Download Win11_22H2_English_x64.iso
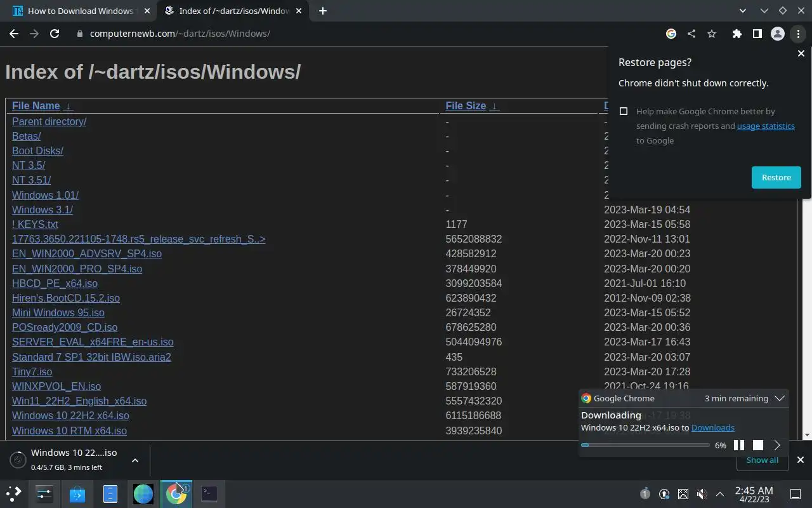This screenshot has height=508, width=812. click(79, 401)
